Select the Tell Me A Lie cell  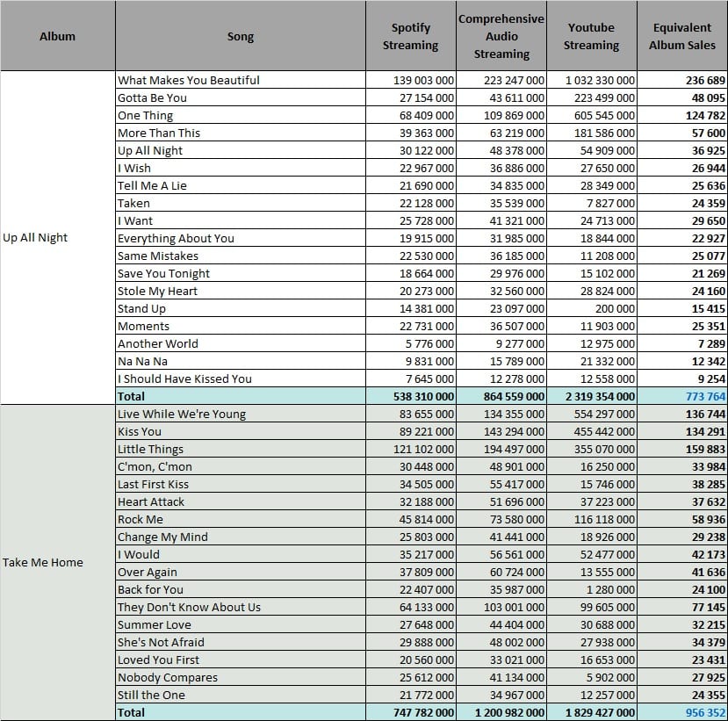coord(241,185)
